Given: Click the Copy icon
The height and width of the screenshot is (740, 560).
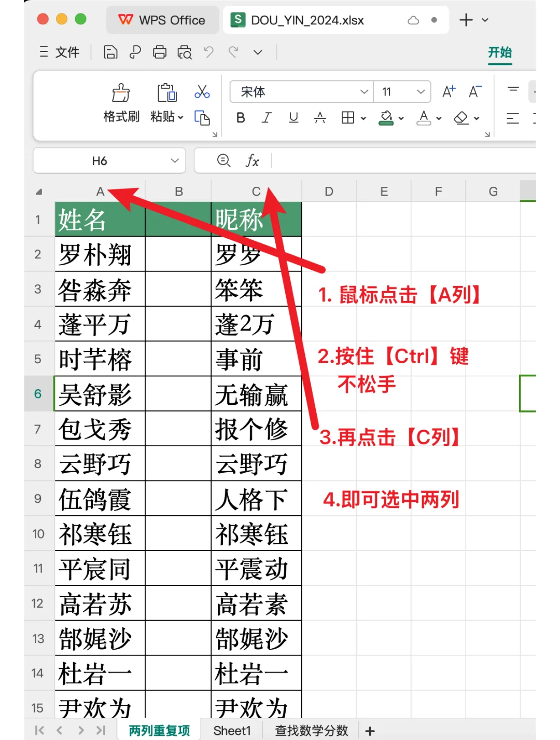Looking at the screenshot, I should (x=202, y=118).
